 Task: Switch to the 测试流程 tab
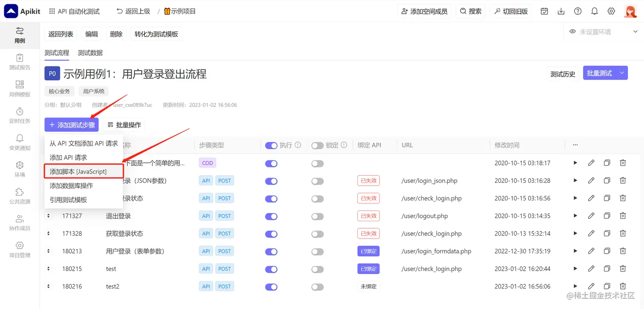point(57,53)
